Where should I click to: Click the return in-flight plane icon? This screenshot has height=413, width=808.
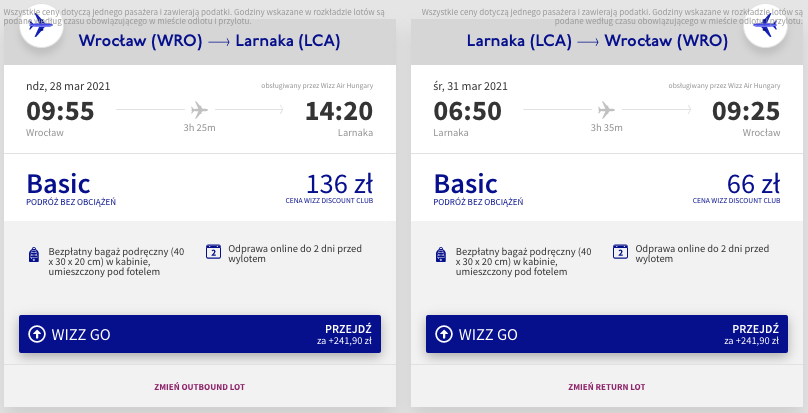pyautogui.click(x=604, y=108)
